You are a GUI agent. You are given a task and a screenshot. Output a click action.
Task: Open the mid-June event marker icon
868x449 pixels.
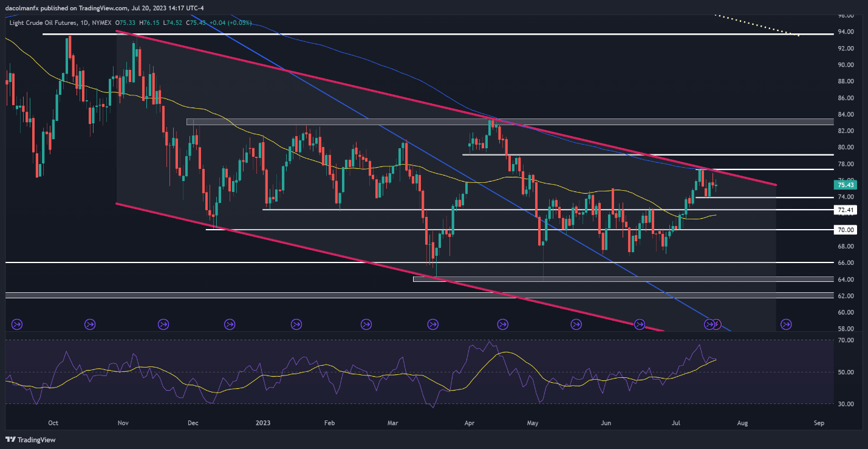pyautogui.click(x=640, y=324)
